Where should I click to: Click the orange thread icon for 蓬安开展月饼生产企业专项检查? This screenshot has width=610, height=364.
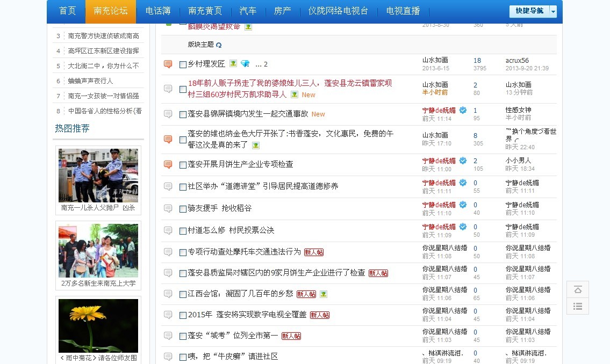point(168,164)
